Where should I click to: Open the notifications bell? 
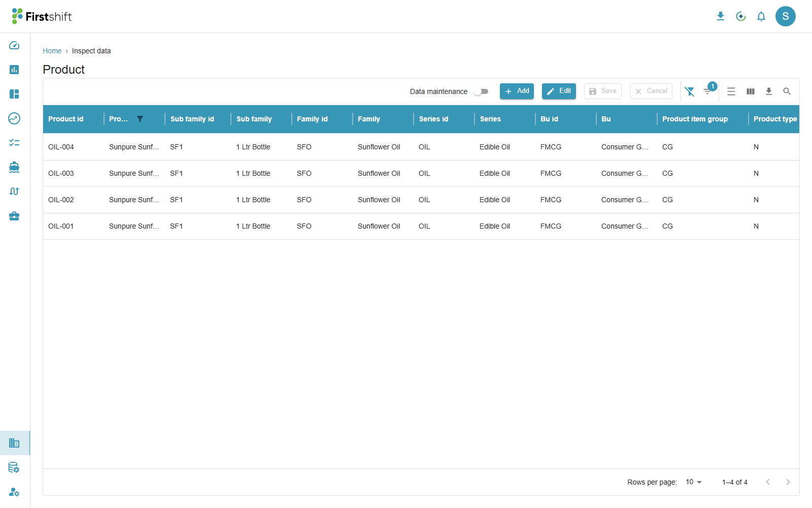[x=761, y=16]
